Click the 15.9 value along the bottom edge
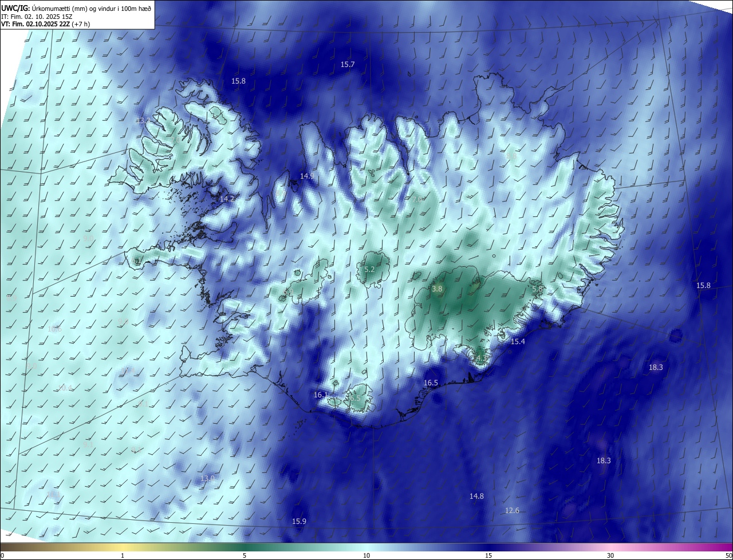Viewport: 733px width, 560px height. [299, 521]
